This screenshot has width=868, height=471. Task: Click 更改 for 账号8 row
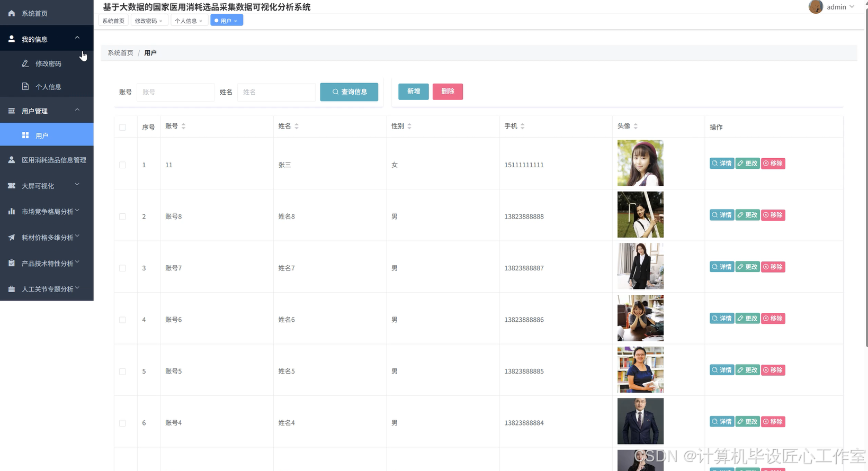pyautogui.click(x=748, y=215)
